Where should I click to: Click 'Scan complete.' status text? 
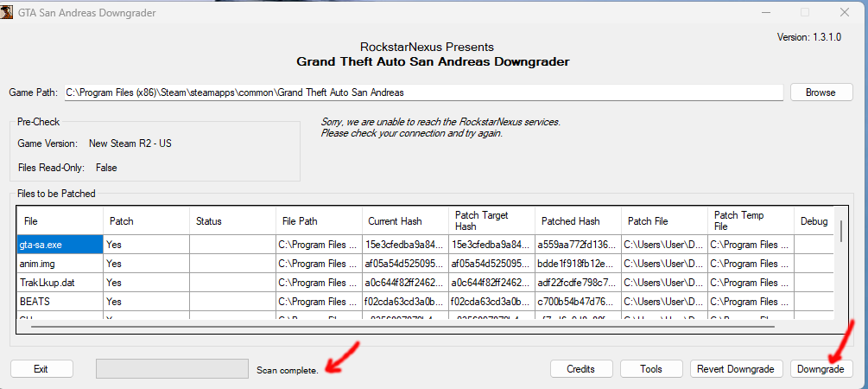click(288, 370)
